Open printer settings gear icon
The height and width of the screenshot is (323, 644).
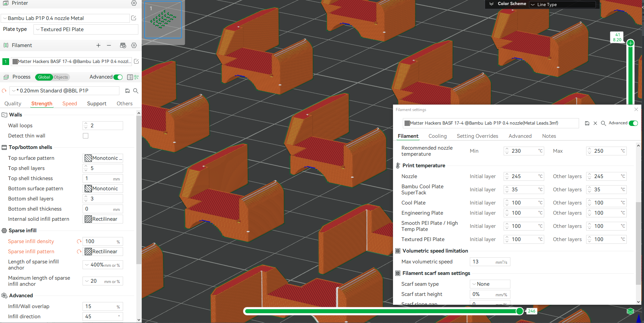[134, 3]
